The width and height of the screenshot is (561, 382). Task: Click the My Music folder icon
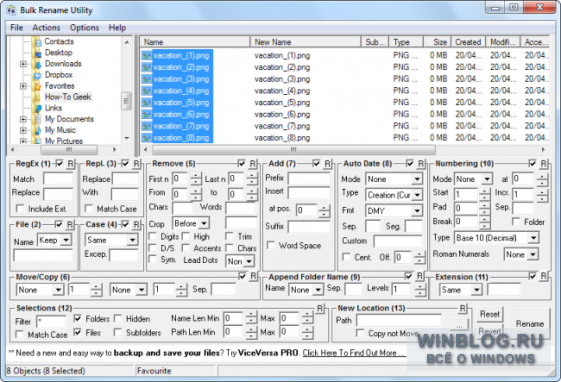(37, 131)
